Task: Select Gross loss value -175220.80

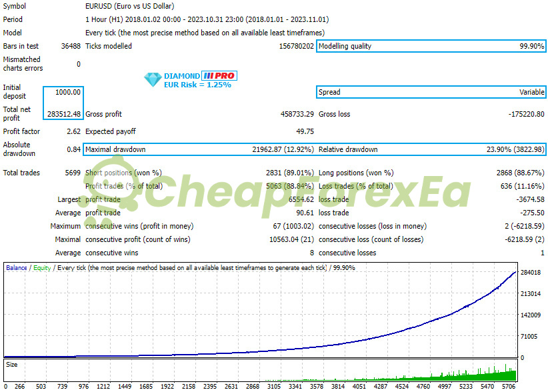Action: coord(526,114)
